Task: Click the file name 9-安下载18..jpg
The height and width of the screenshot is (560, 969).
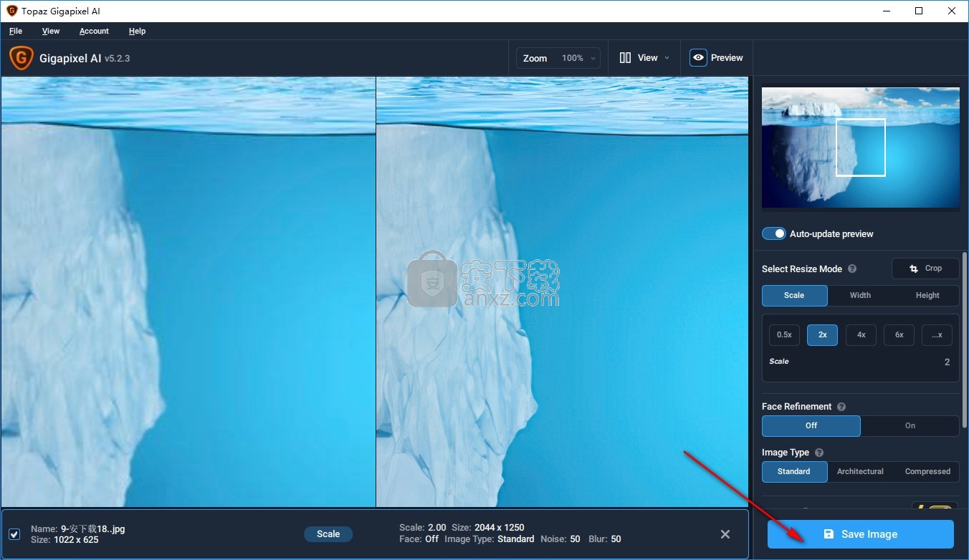Action: [x=92, y=529]
